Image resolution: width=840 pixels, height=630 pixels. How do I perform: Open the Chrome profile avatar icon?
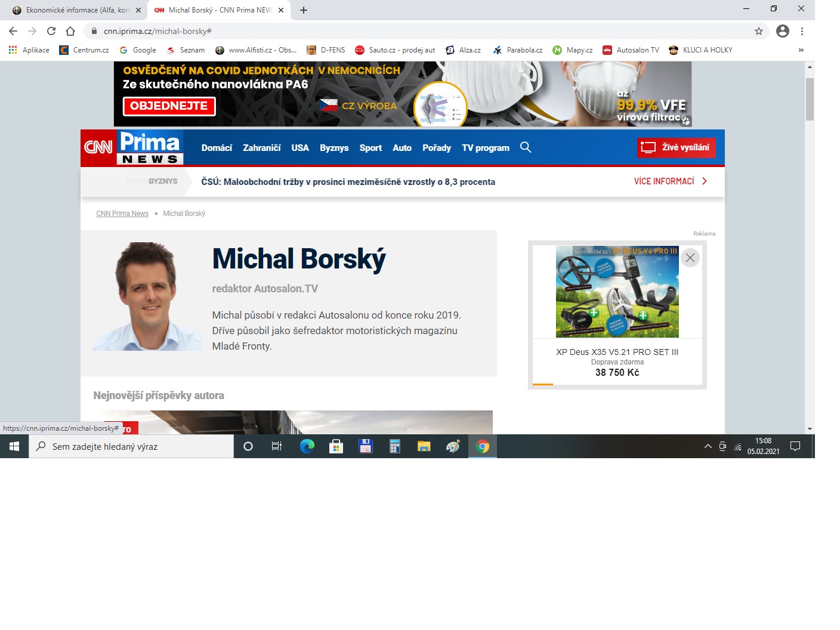tap(782, 31)
